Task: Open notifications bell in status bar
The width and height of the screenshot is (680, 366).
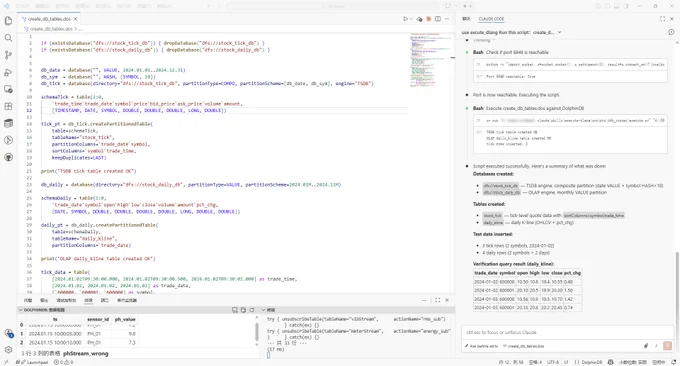Action: tap(673, 362)
